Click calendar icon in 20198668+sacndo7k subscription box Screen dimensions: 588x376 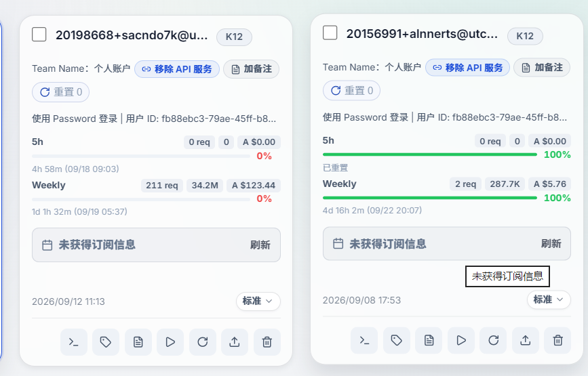point(47,245)
